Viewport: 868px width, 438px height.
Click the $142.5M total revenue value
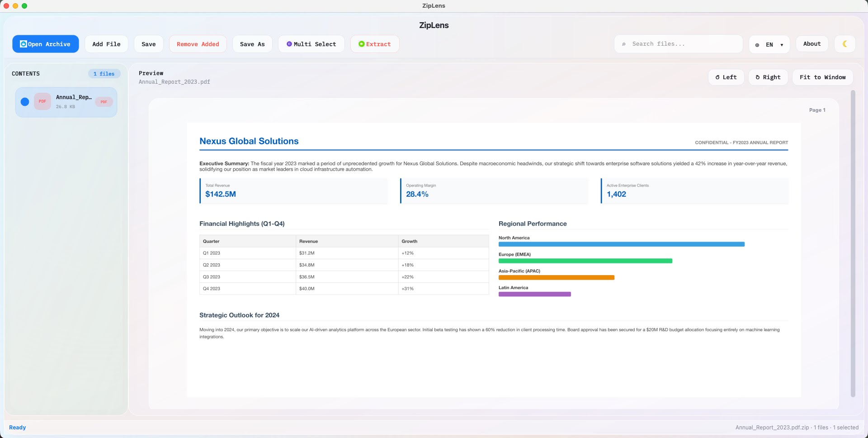coord(221,194)
